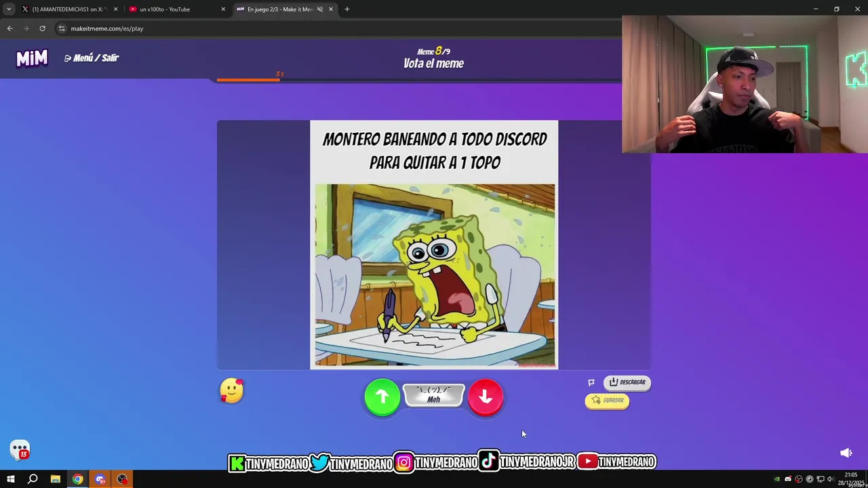
Task: Open File Explorer from taskbar
Action: click(56, 479)
